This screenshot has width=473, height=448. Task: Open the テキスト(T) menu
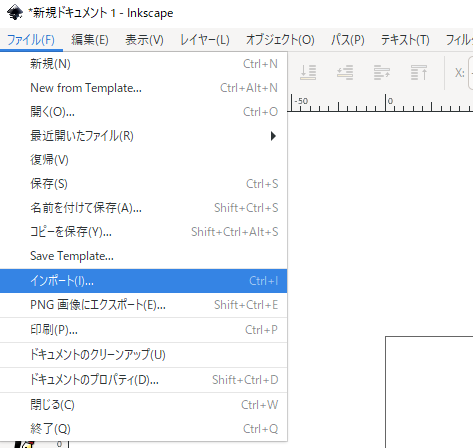pyautogui.click(x=405, y=40)
